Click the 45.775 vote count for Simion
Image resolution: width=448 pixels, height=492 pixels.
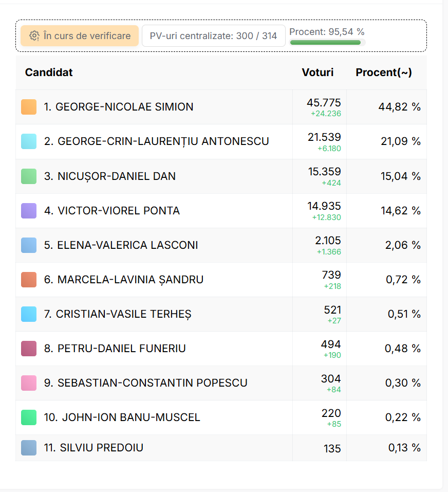pyautogui.click(x=324, y=103)
